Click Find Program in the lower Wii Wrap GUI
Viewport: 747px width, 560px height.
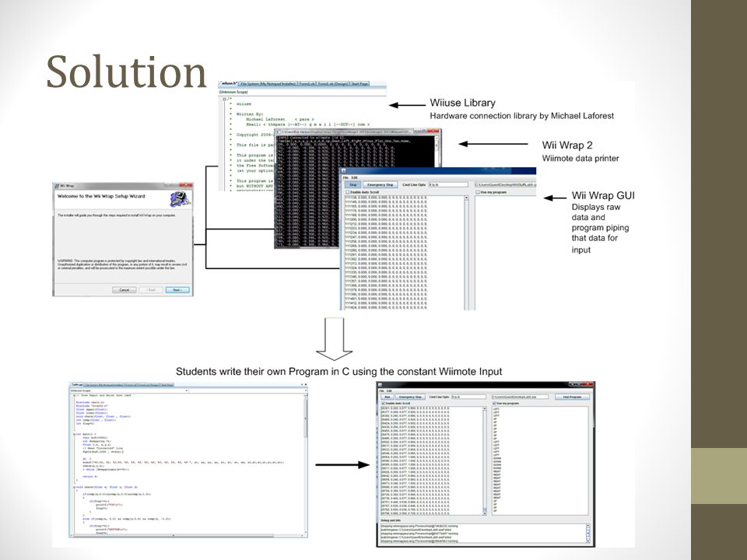pos(572,397)
